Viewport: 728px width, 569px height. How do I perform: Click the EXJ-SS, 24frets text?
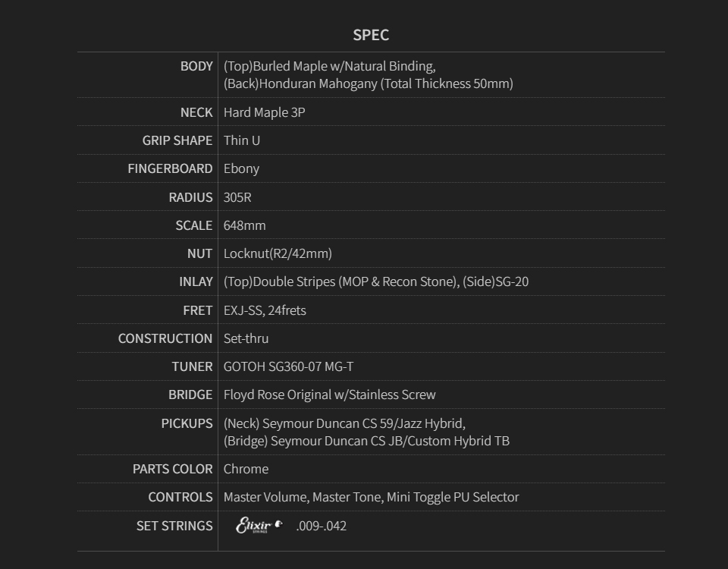pyautogui.click(x=265, y=310)
